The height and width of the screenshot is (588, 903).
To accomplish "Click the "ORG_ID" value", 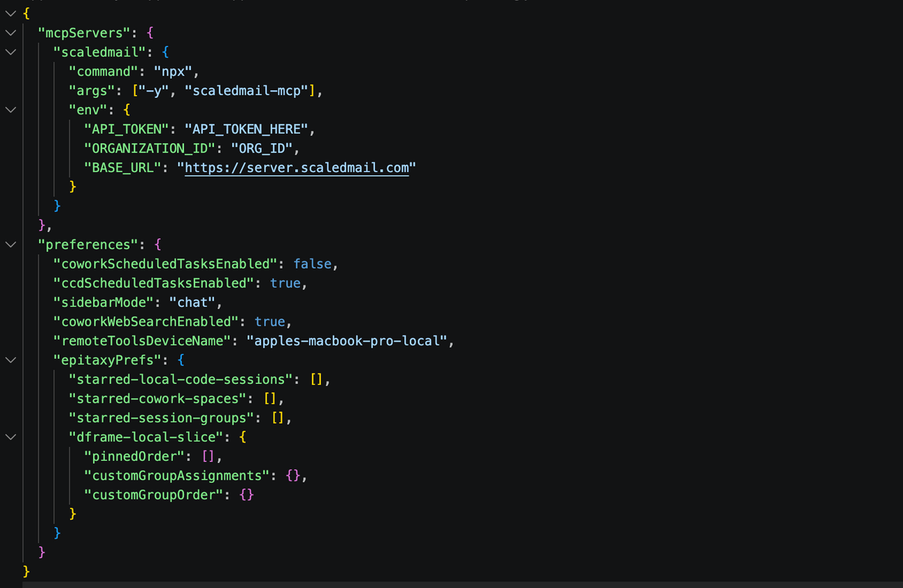I will pyautogui.click(x=262, y=149).
